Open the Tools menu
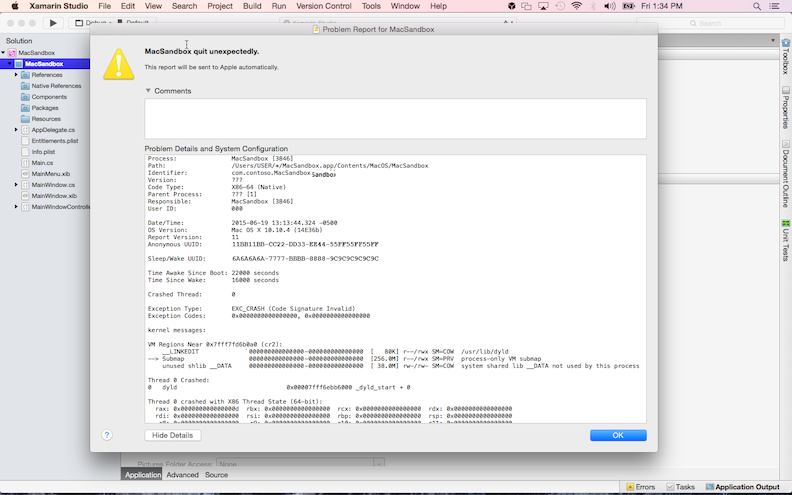 click(371, 6)
